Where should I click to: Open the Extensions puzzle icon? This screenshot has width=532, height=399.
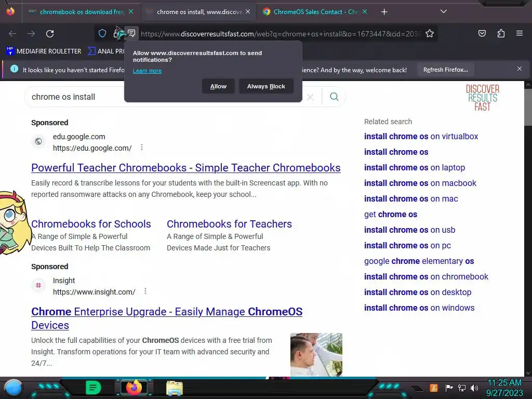[501, 33]
